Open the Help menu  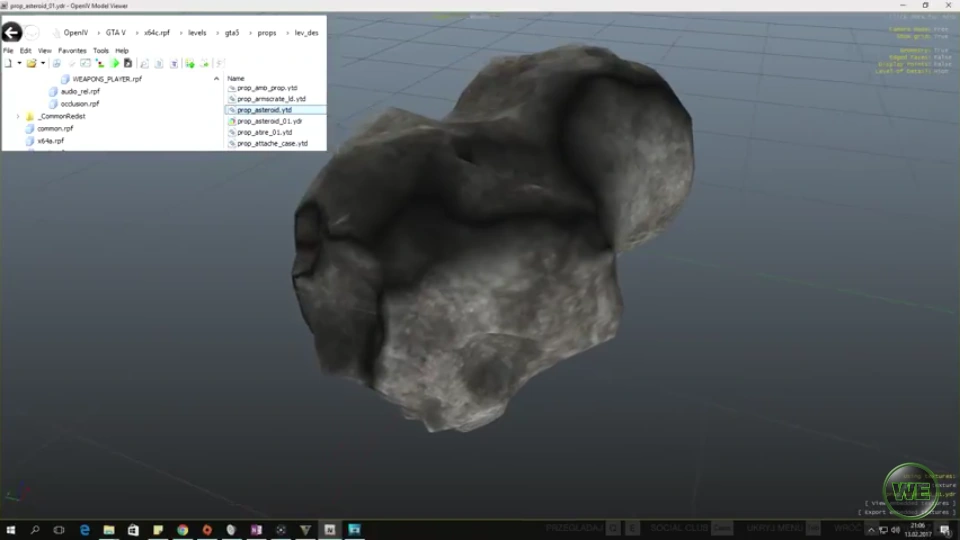pyautogui.click(x=122, y=51)
